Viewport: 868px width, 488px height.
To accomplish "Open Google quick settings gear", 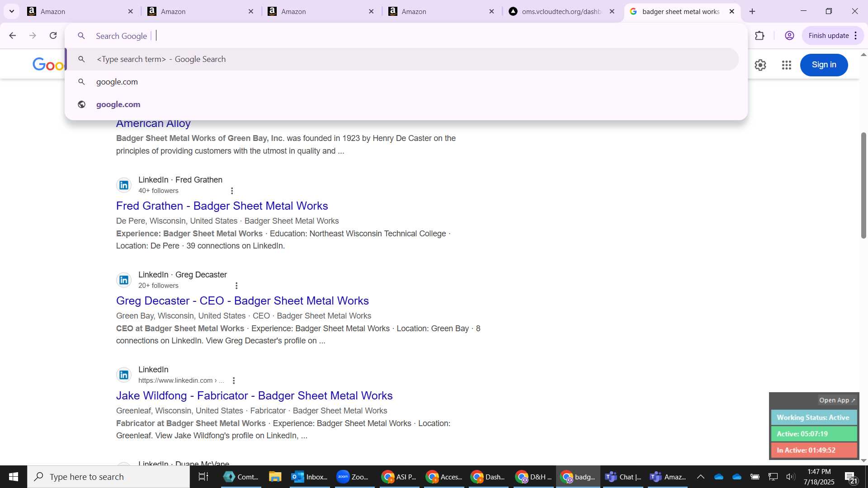I will tap(760, 65).
